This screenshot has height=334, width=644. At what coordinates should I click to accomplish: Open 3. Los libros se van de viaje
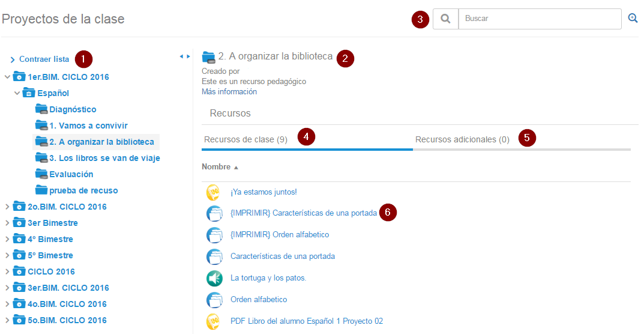click(104, 158)
